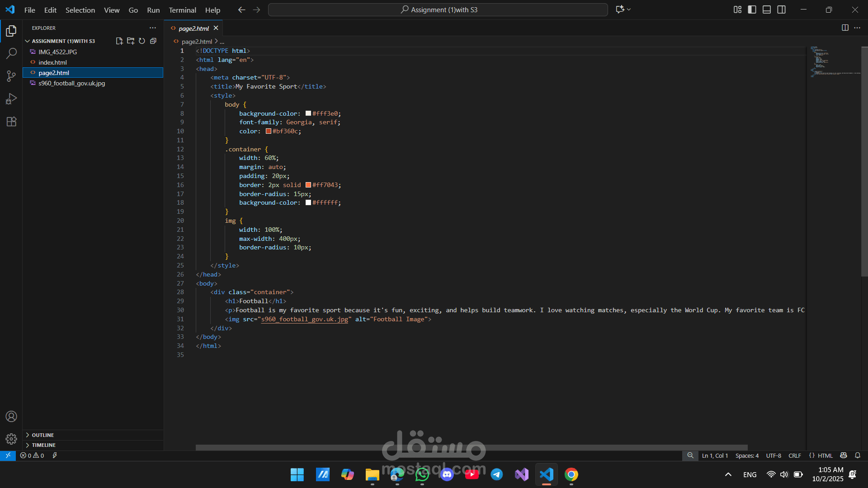Click the Copilot status icon in status bar
868x488 pixels.
click(844, 455)
